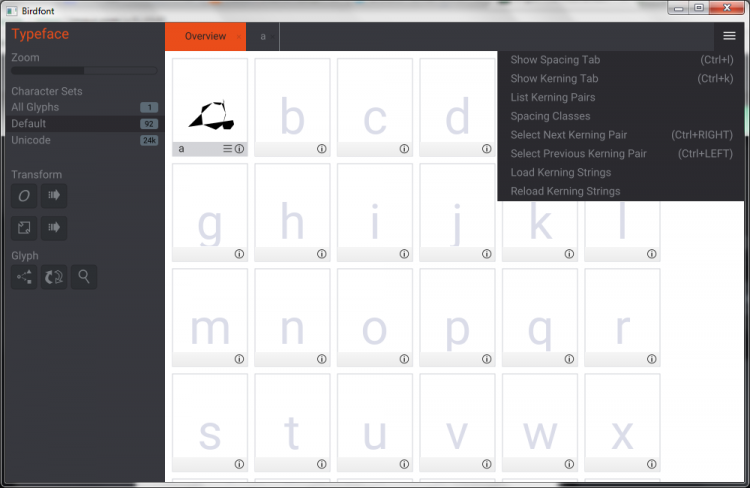Show info for glyph d
Image resolution: width=750 pixels, height=488 pixels.
486,149
